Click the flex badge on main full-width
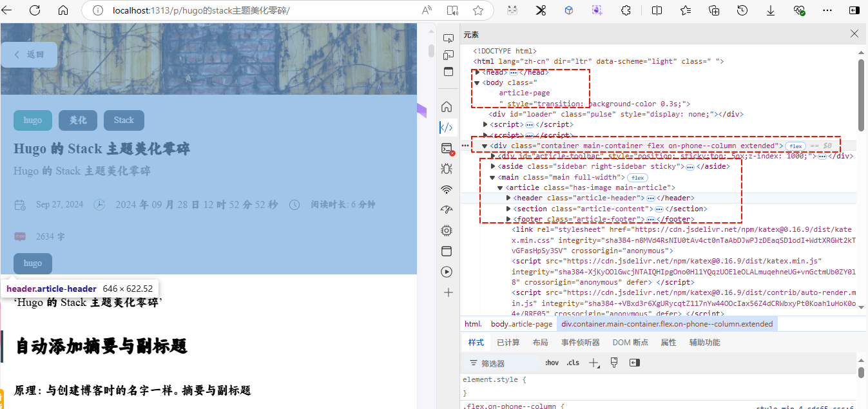868x409 pixels. point(637,178)
